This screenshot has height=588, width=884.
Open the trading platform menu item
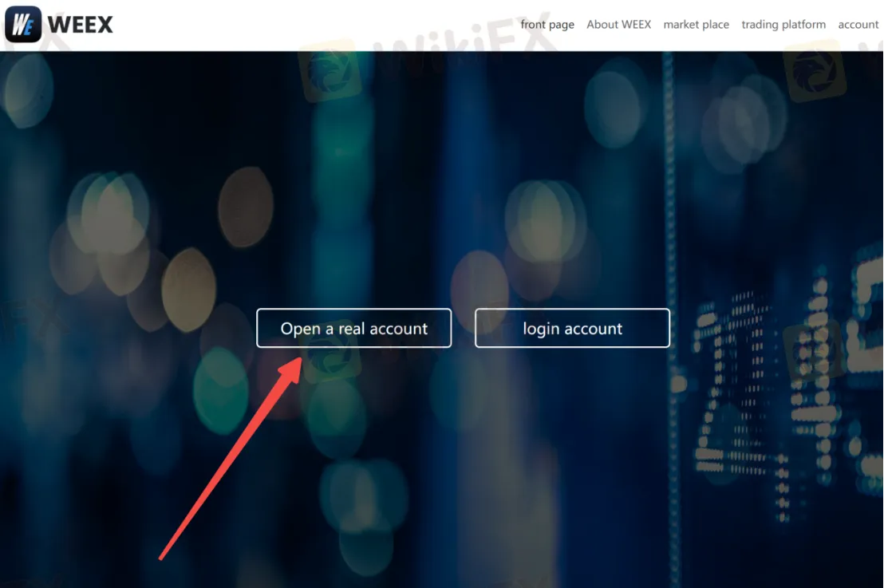783,25
